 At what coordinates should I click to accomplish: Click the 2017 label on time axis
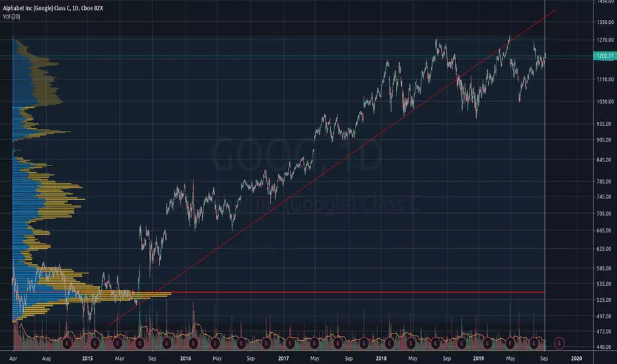[x=283, y=359]
